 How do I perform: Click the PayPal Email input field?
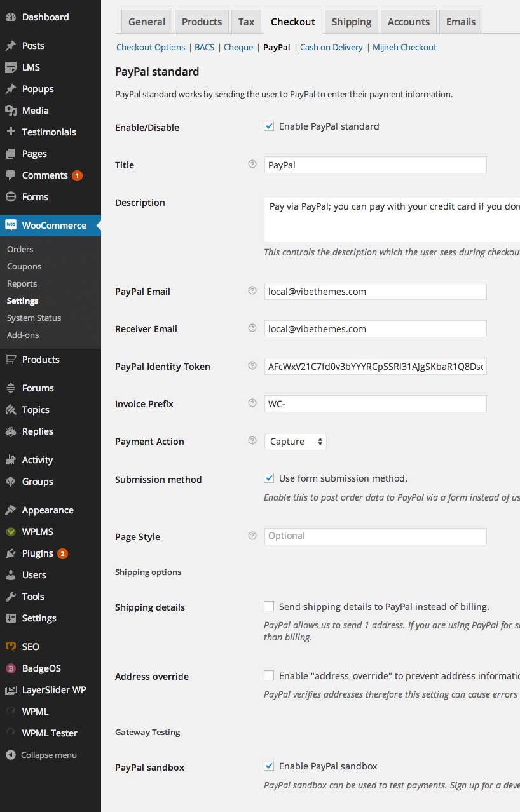(376, 292)
